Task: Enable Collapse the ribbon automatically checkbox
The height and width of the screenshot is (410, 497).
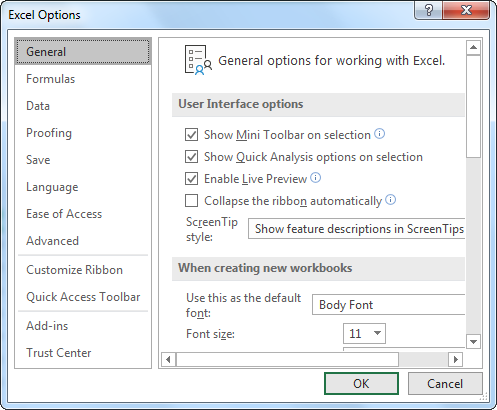Action: pos(191,201)
